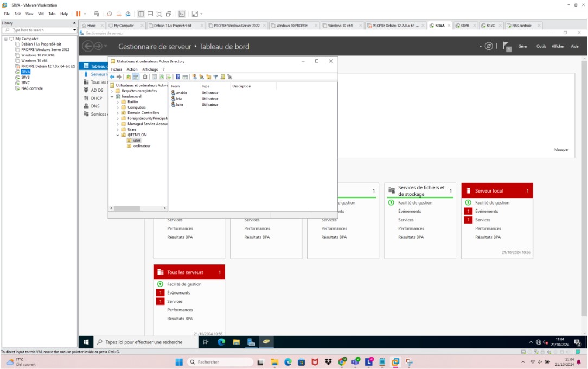This screenshot has width=588, height=369.
Task: Click the VMware pause VM button
Action: point(78,14)
